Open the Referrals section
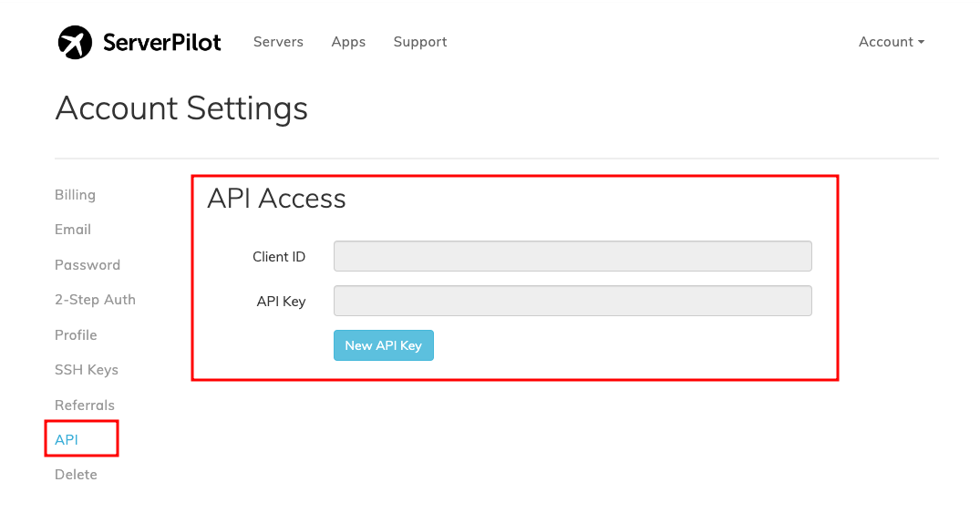 point(85,405)
